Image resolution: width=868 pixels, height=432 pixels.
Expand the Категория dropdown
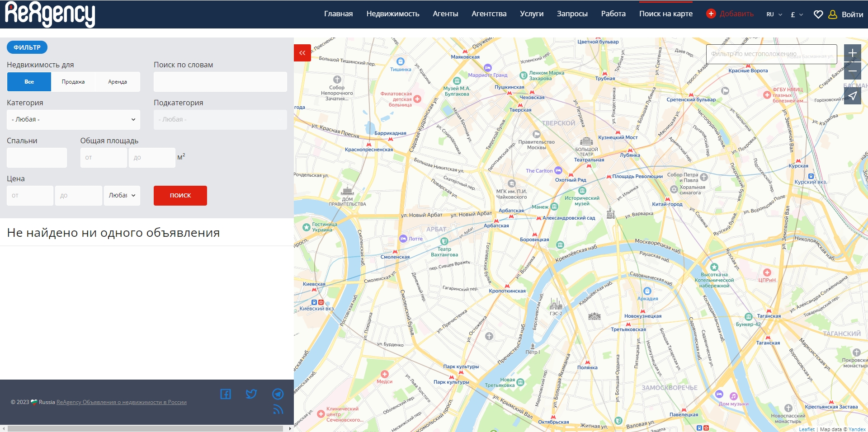coord(73,120)
